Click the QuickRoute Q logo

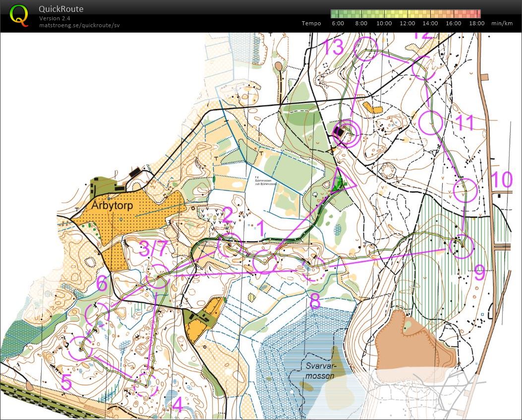(x=19, y=16)
